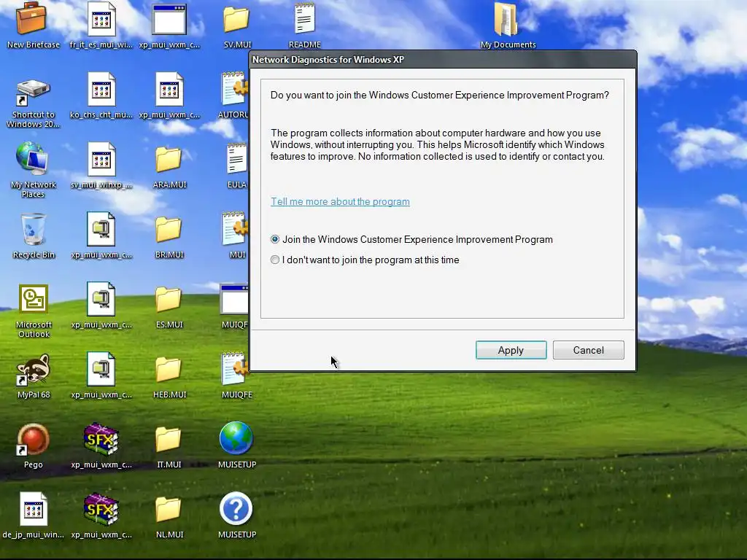Select the ES.MUI folder icon
This screenshot has height=560, width=747.
[169, 299]
